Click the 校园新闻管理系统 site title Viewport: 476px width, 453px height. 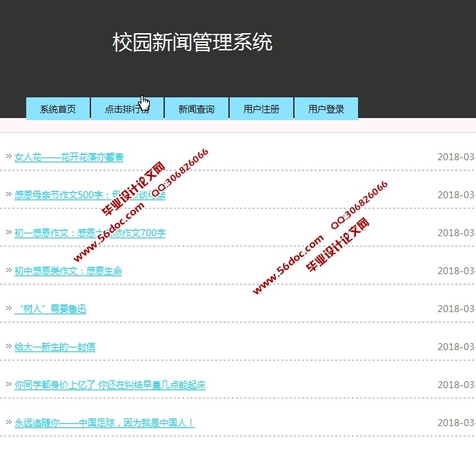point(192,43)
